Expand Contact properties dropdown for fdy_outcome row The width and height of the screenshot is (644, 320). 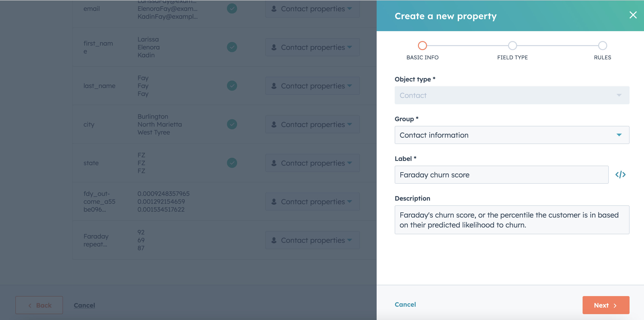[x=312, y=201]
